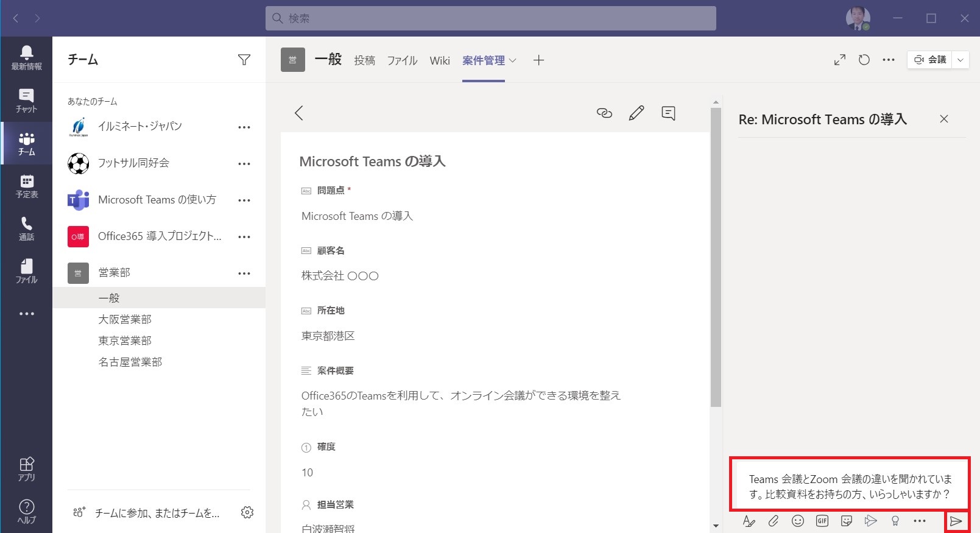Open ヘルプ in the sidebar

(26, 512)
